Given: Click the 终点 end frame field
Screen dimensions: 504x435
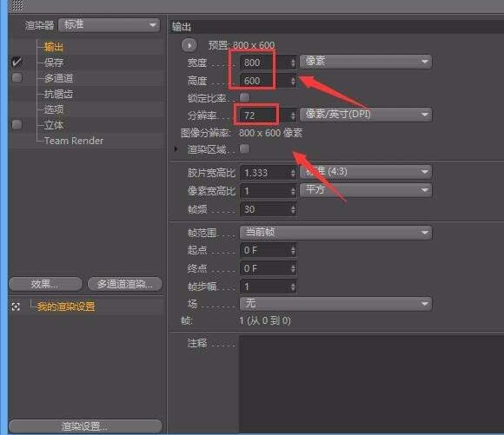Looking at the screenshot, I should click(x=264, y=268).
